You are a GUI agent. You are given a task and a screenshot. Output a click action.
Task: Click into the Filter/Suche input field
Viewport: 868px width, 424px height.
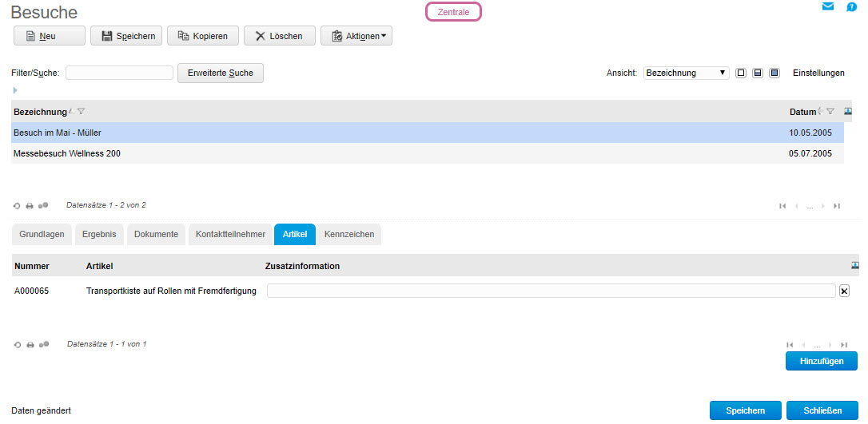(120, 73)
